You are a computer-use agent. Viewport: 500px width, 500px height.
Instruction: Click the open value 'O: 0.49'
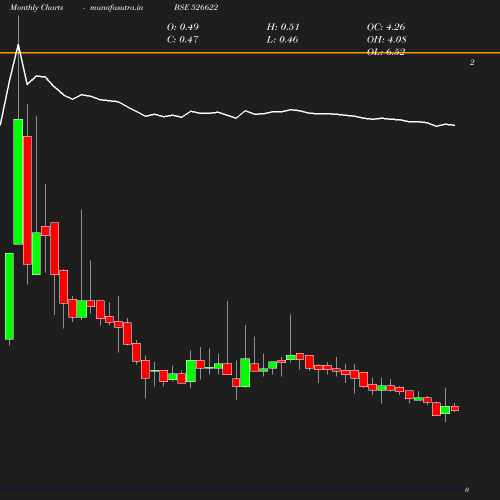pos(183,27)
